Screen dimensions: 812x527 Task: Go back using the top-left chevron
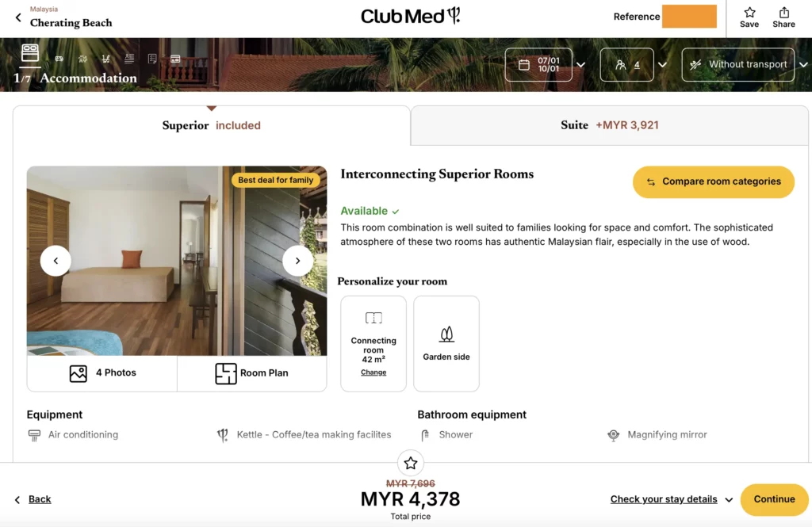[19, 17]
